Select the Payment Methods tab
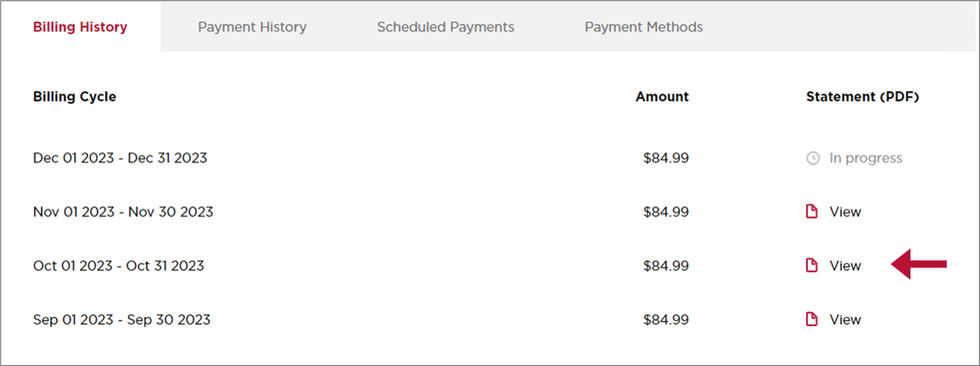 [x=643, y=27]
